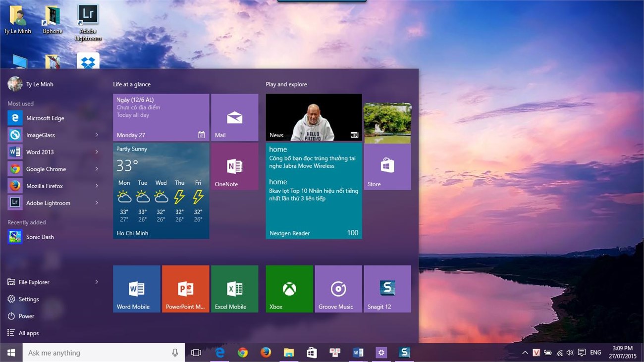
Task: Open the Xbox app tile
Action: (289, 289)
